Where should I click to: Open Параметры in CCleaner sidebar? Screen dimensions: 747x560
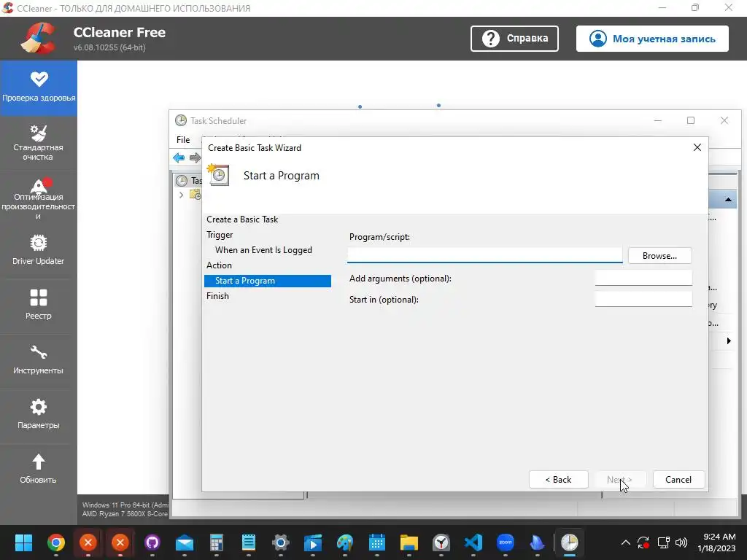(x=39, y=415)
